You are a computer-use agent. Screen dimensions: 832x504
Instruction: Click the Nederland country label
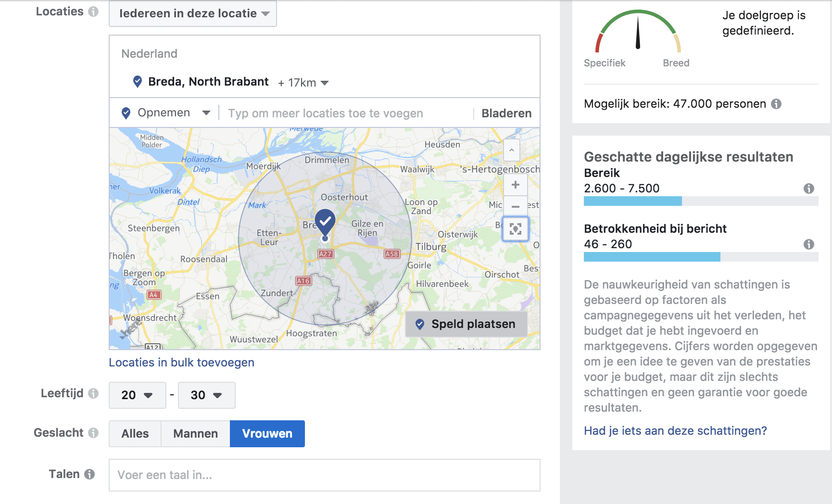(150, 54)
